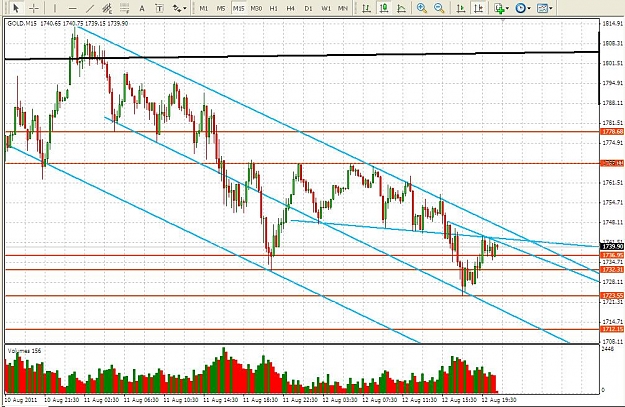
Task: Switch to H4 timeframe
Action: 291,8
